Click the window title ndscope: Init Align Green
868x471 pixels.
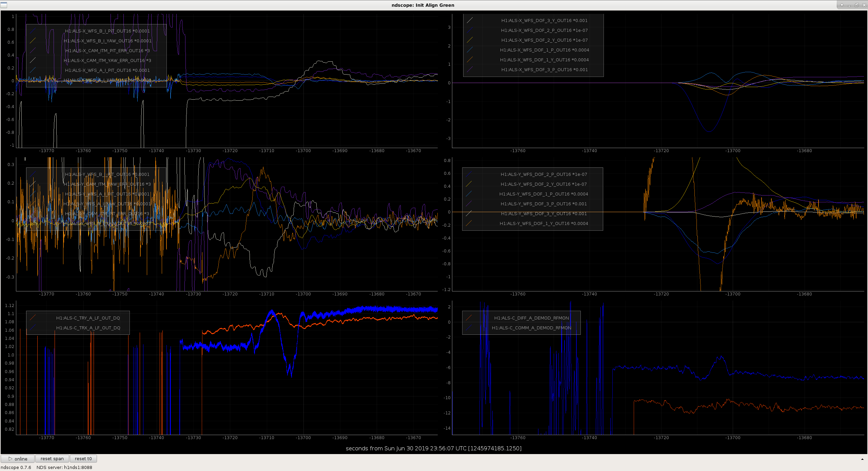click(423, 5)
